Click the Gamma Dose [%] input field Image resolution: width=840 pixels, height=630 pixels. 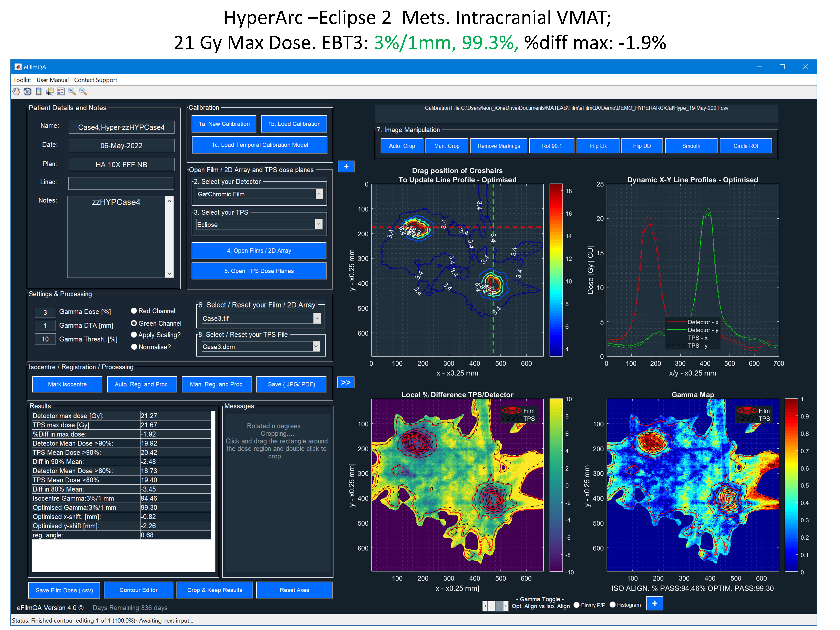coord(45,312)
